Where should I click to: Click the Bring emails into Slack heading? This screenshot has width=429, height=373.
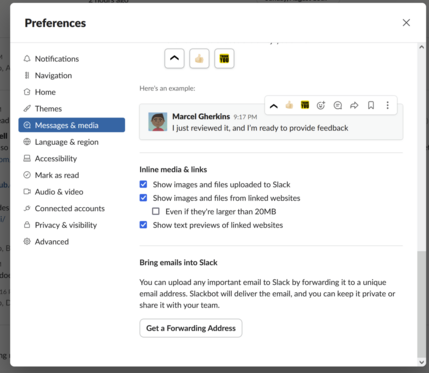coord(178,263)
